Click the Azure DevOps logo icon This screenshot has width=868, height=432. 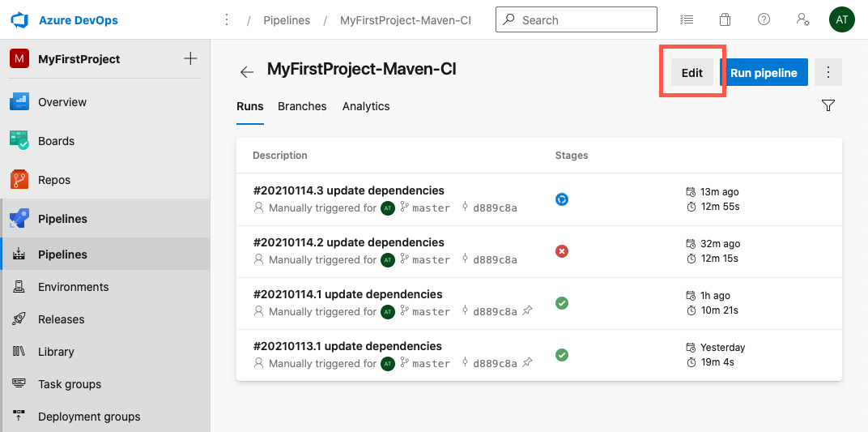pyautogui.click(x=19, y=20)
